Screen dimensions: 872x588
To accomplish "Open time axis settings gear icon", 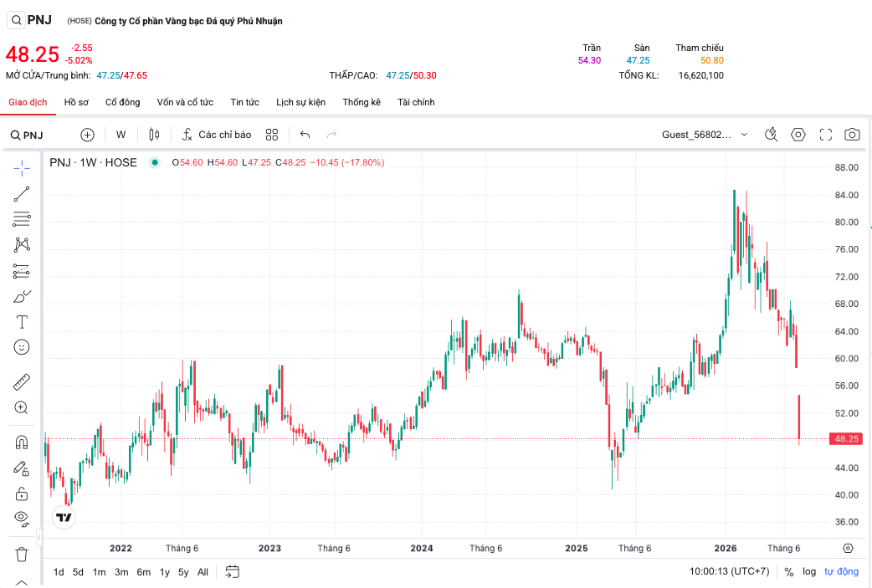I will [x=848, y=548].
